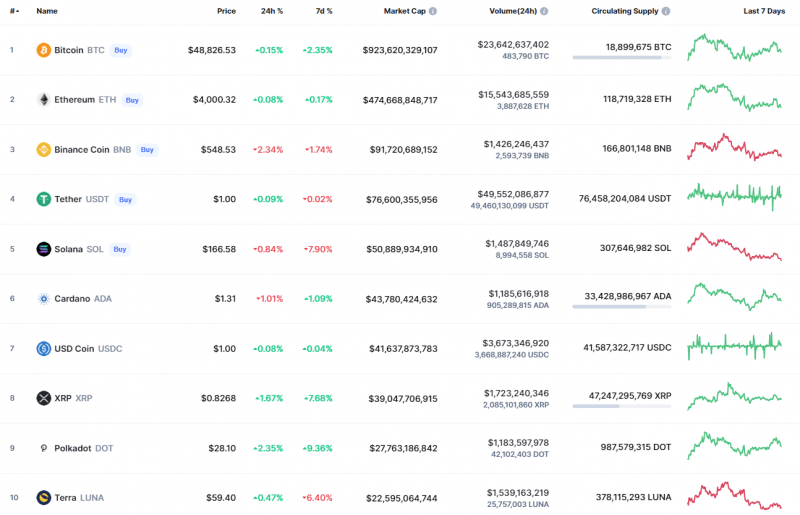Sort by the 7d % column header
Image resolution: width=800 pixels, height=515 pixels.
323,11
